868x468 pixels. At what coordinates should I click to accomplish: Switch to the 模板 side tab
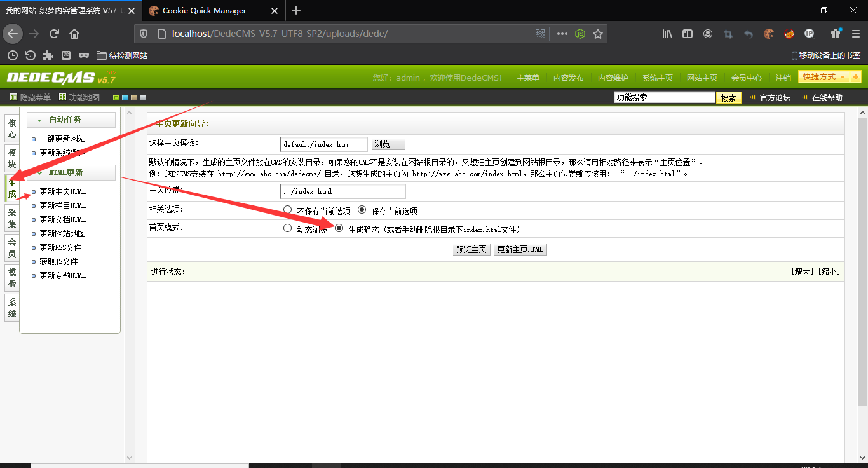point(12,278)
